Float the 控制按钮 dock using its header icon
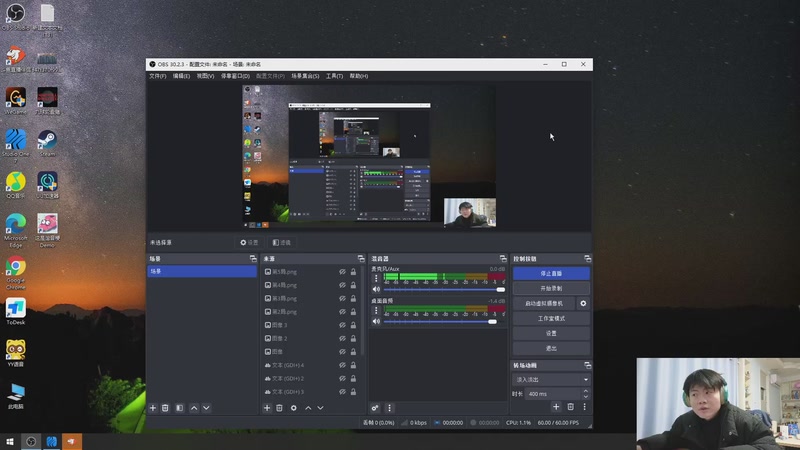 point(588,259)
